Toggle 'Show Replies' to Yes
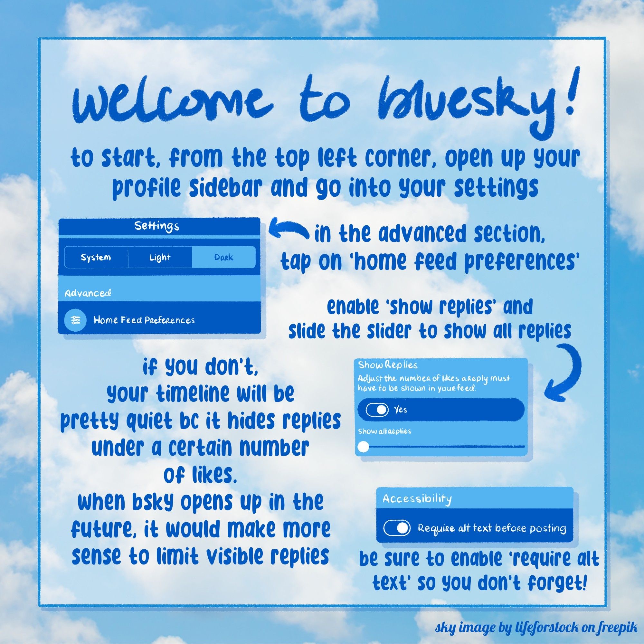The width and height of the screenshot is (644, 644). pyautogui.click(x=375, y=412)
